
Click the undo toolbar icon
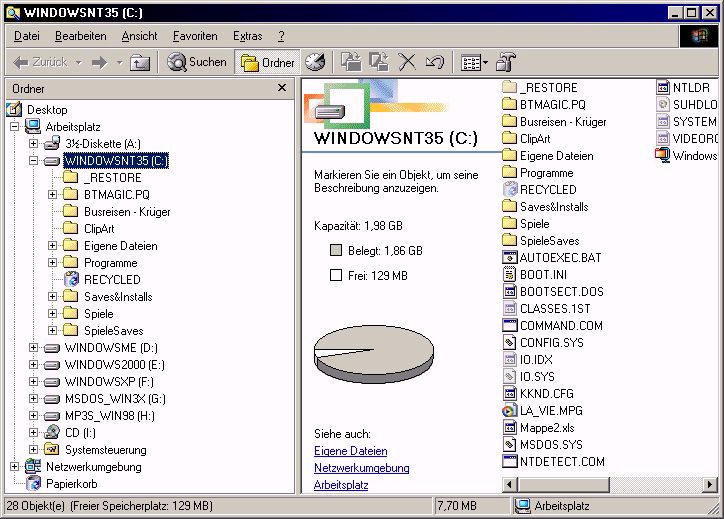coord(434,62)
